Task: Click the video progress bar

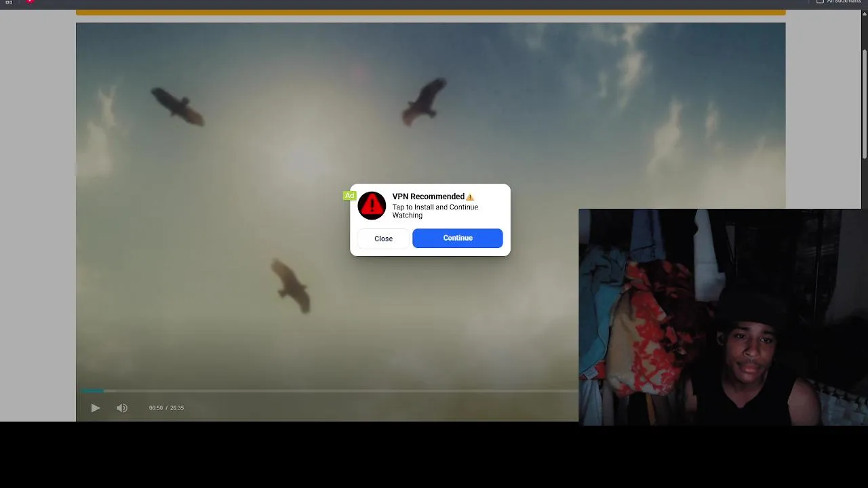Action: [329, 390]
